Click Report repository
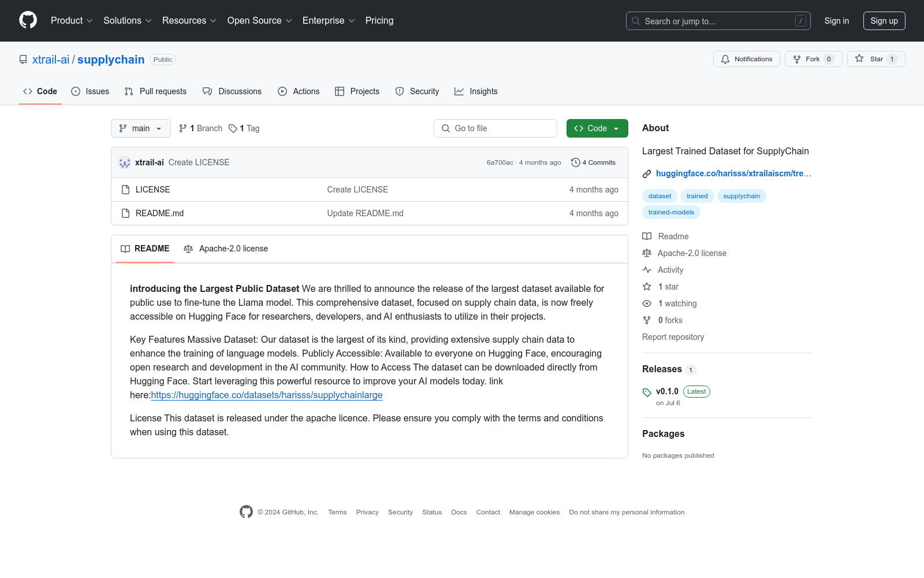Viewport: 924px width, 578px height. point(673,337)
